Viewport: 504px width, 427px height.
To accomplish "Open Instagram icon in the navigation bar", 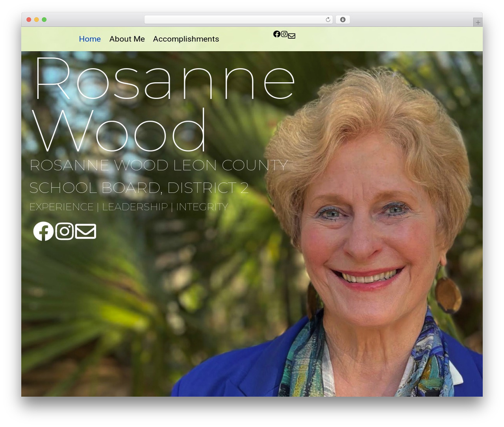I will pyautogui.click(x=284, y=34).
